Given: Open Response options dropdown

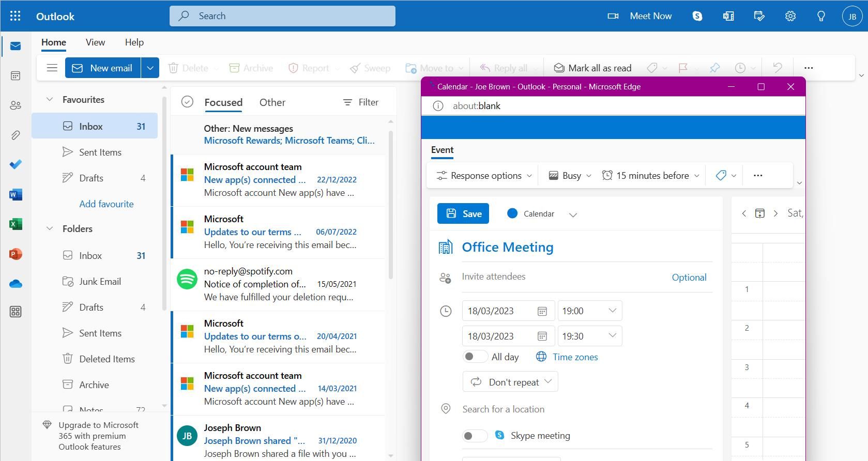Looking at the screenshot, I should pos(484,176).
